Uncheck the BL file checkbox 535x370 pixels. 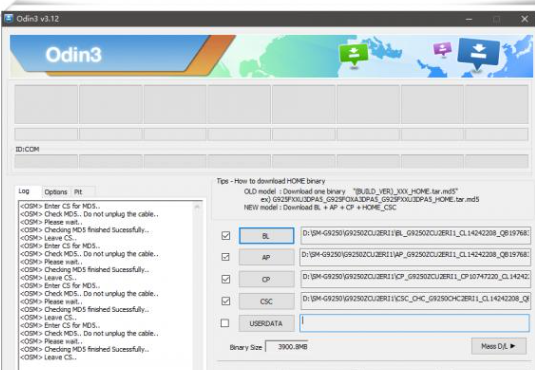tap(226, 236)
